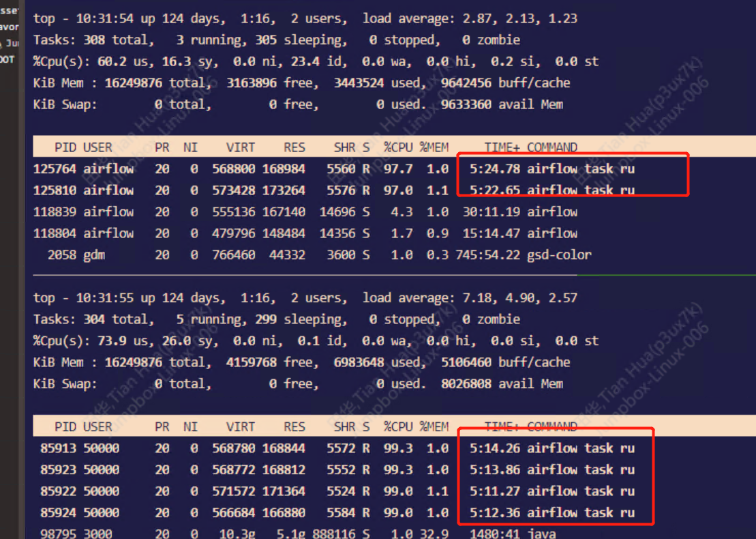Viewport: 756px width, 539px height.
Task: Select PID 85922 in process list
Action: click(58, 491)
